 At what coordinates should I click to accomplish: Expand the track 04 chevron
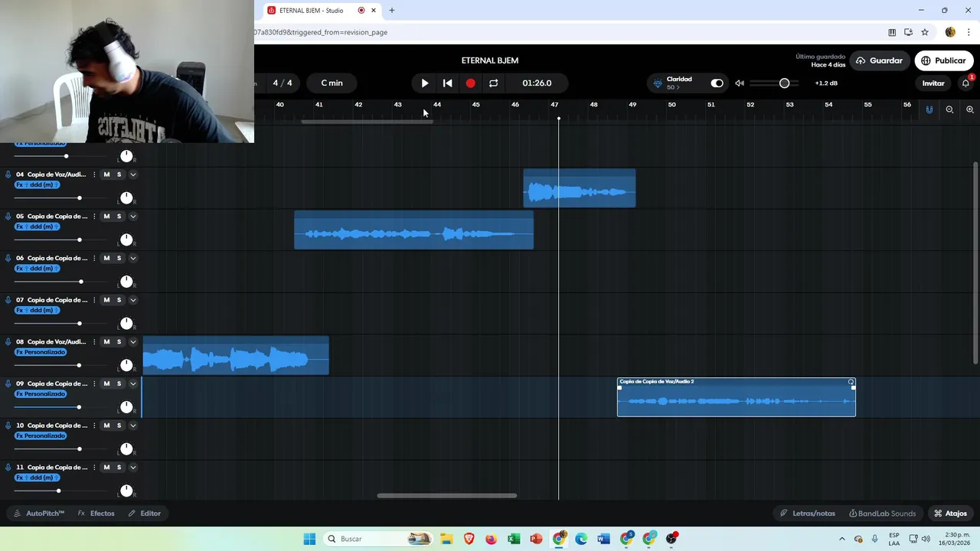[132, 174]
